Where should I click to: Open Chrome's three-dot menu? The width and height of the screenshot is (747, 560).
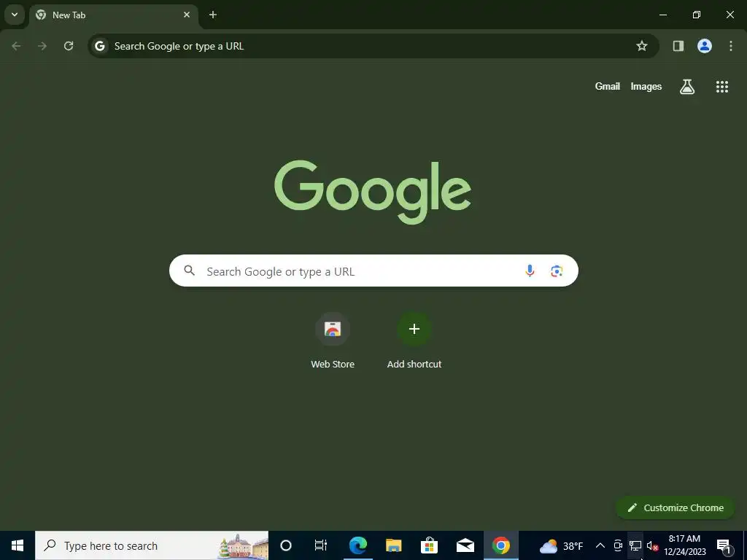pyautogui.click(x=731, y=46)
